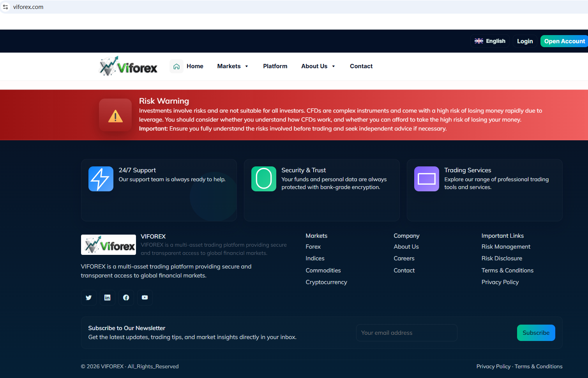Go to the Platform menu item
The width and height of the screenshot is (588, 378).
click(275, 66)
